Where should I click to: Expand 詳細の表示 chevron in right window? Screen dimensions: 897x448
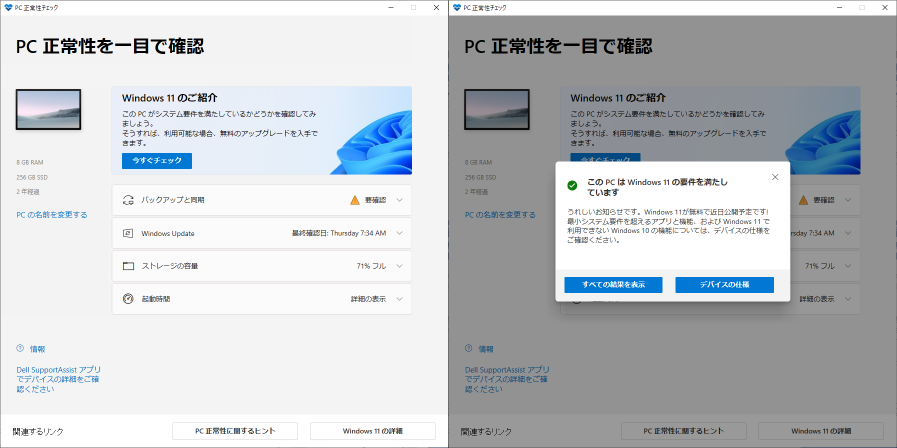click(x=848, y=299)
